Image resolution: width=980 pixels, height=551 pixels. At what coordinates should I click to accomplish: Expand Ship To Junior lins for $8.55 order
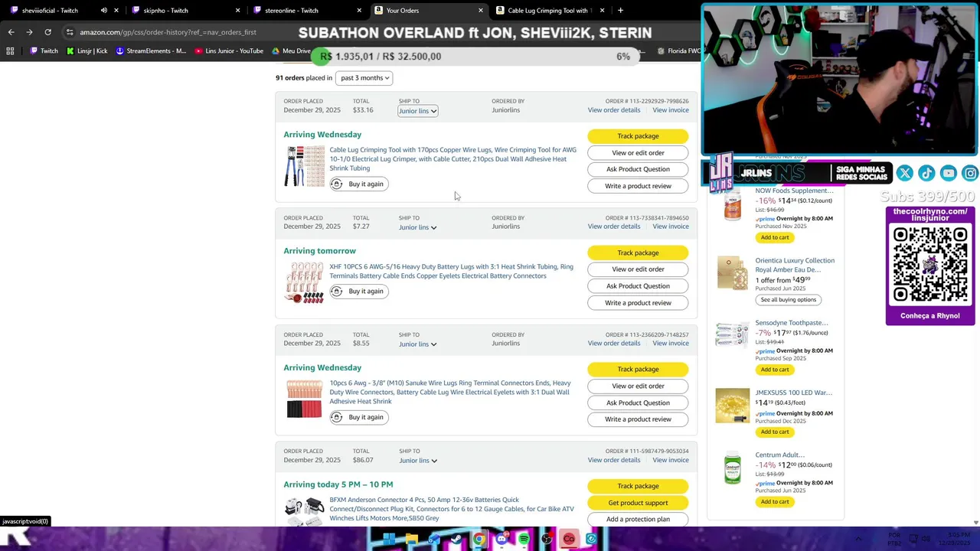(x=417, y=344)
